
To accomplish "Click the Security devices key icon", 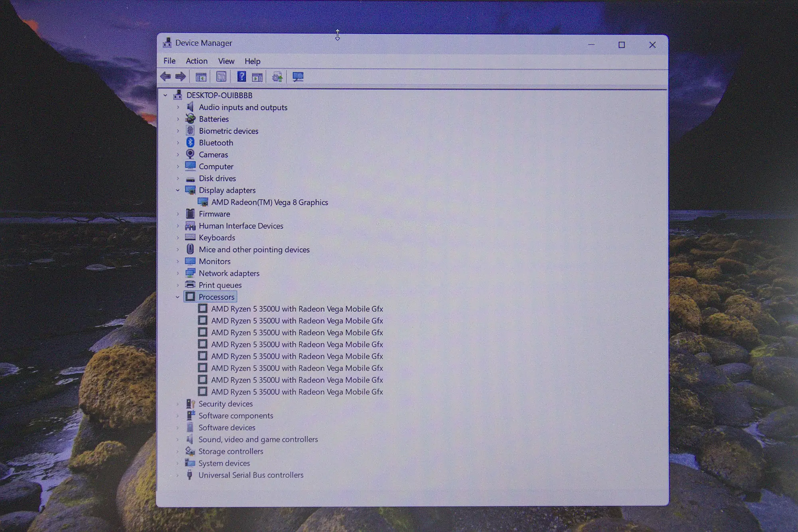I will tap(190, 403).
